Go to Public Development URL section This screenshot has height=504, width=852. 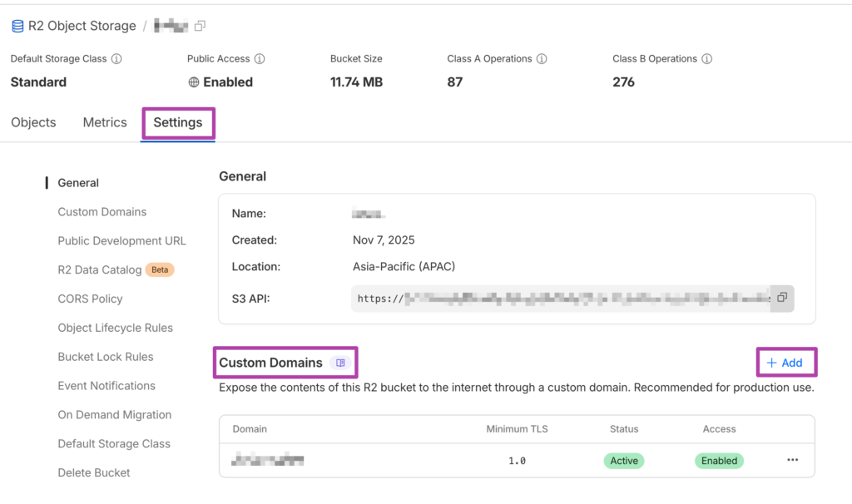(121, 240)
